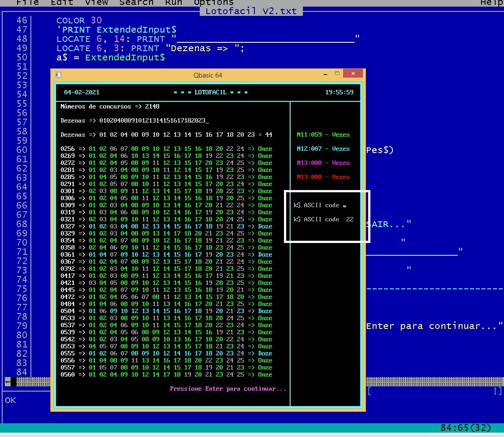Close the Qbasic 64 program window

[353, 74]
